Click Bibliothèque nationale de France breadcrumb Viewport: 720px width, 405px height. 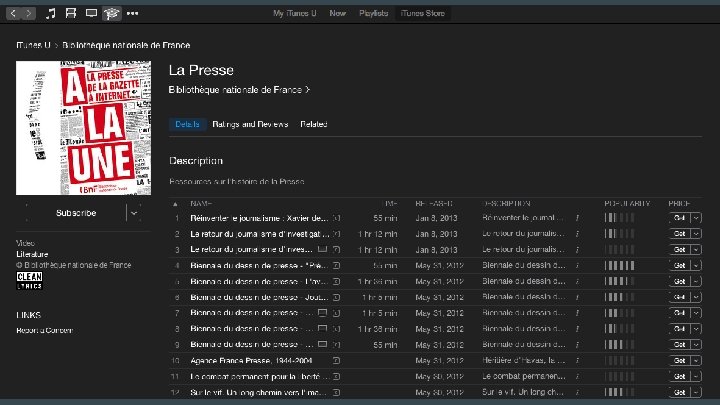tap(126, 45)
